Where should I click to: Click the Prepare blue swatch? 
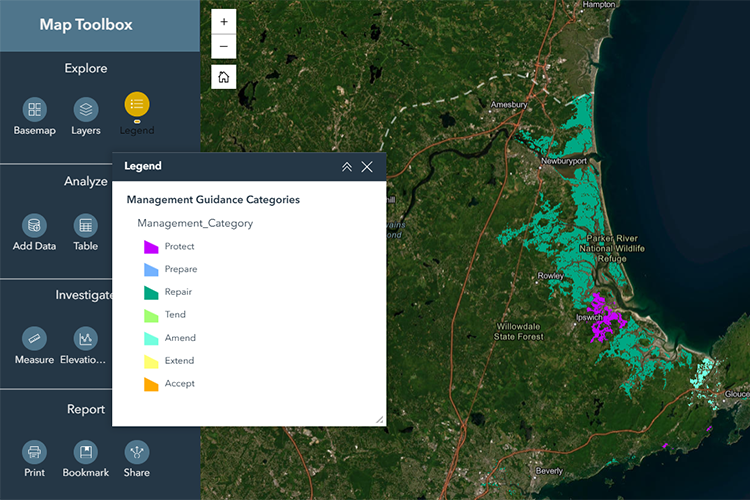pyautogui.click(x=151, y=269)
